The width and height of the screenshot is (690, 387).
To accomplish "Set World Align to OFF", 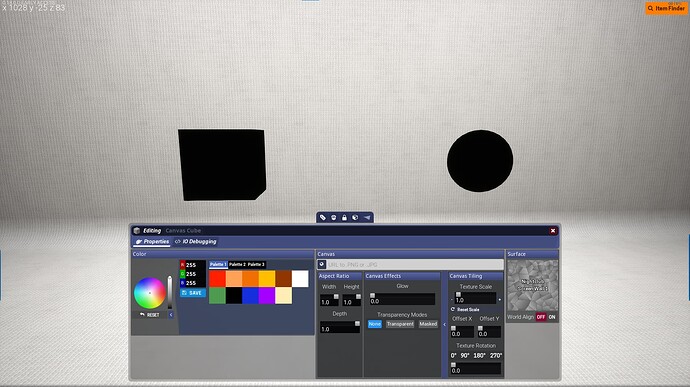I will 541,317.
